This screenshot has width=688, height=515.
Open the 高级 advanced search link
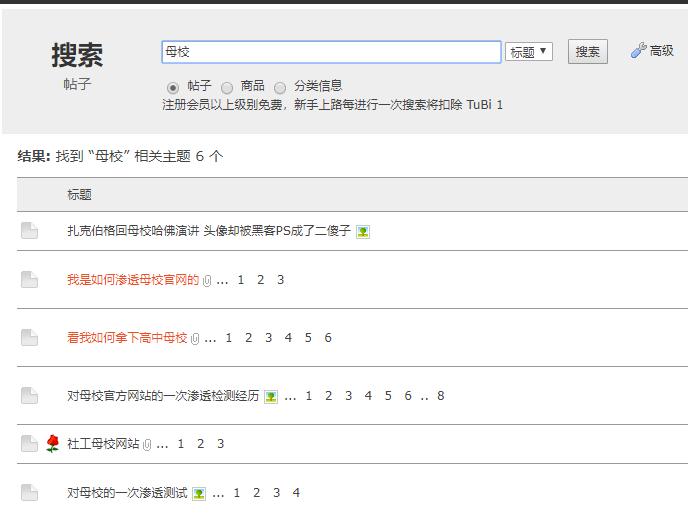[662, 51]
